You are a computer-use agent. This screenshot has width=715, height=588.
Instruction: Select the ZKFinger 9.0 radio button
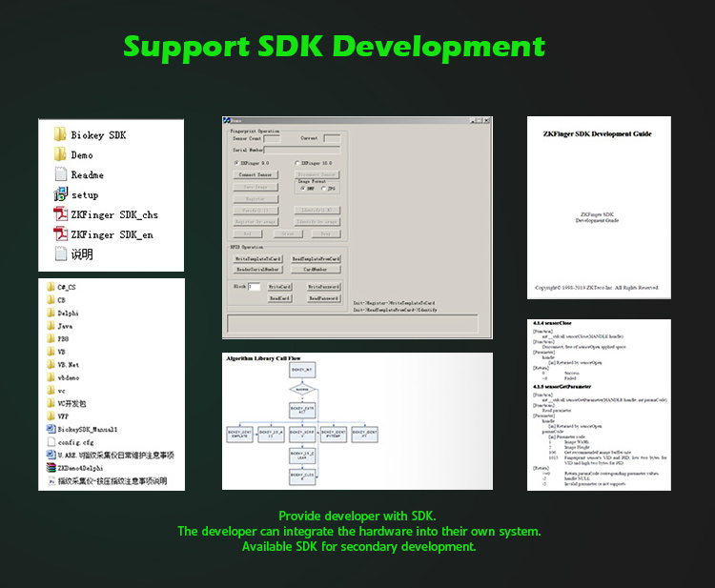click(x=236, y=163)
